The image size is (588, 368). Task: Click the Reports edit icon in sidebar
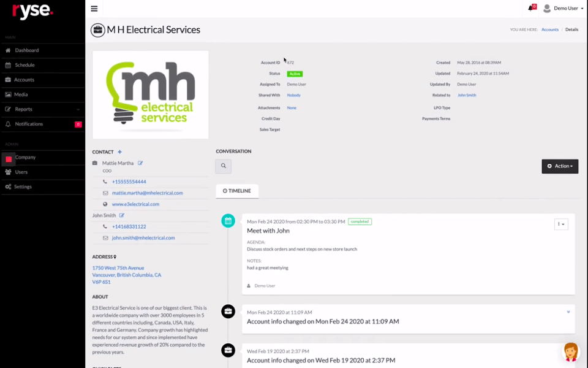[x=8, y=109]
